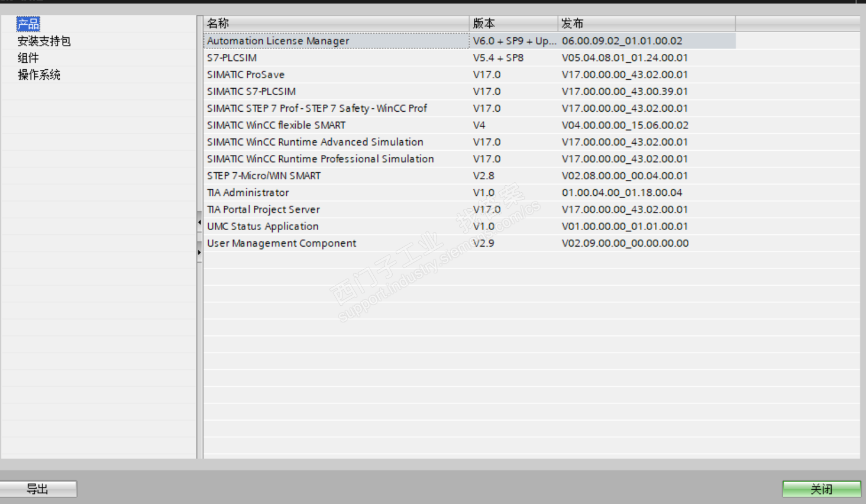Select SIMATIC WinCC flexible SMART name
Image resolution: width=866 pixels, height=504 pixels.
point(276,125)
